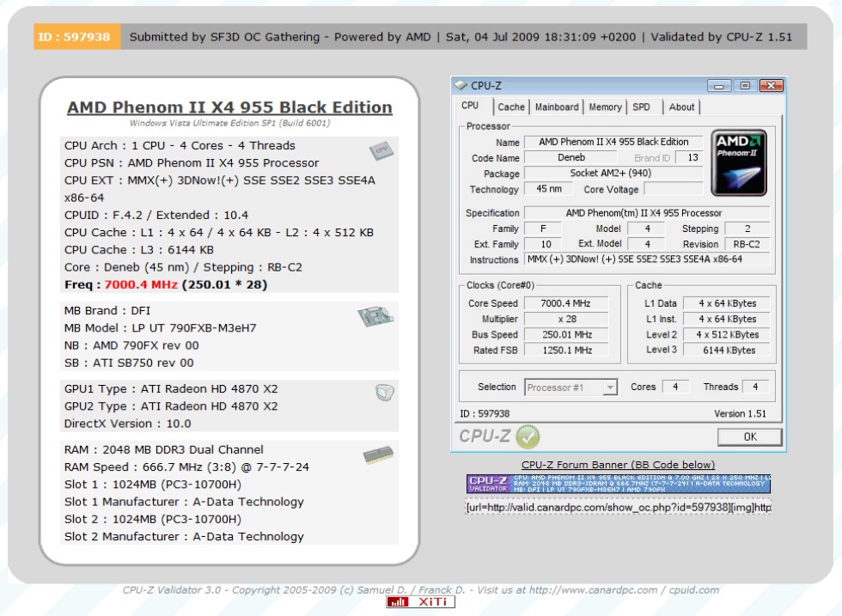Click the green validation checkmark badge
This screenshot has height=616, width=842.
(x=528, y=436)
